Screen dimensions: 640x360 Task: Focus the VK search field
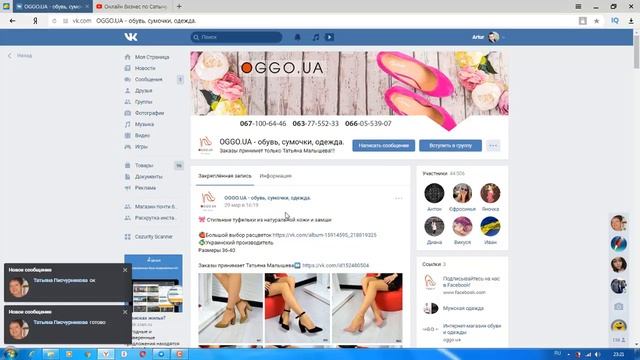coord(236,37)
